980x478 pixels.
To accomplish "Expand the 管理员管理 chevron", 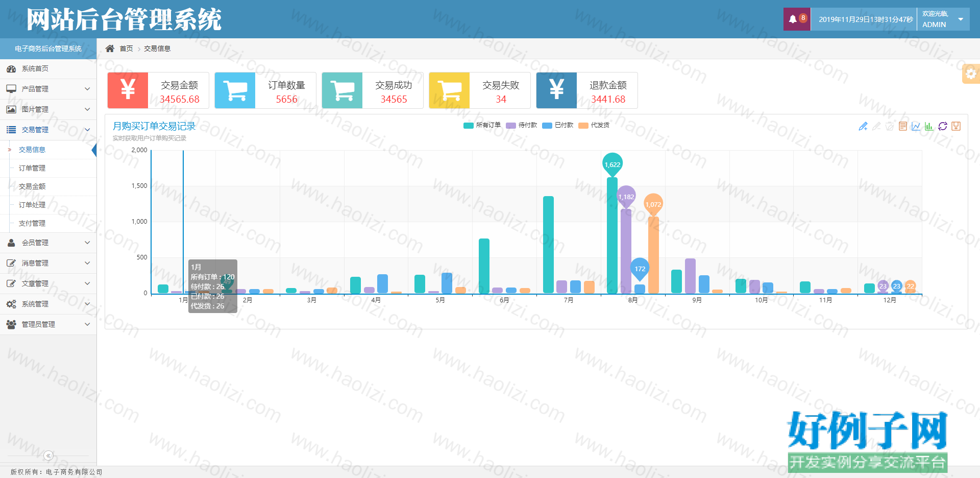I will click(x=87, y=324).
